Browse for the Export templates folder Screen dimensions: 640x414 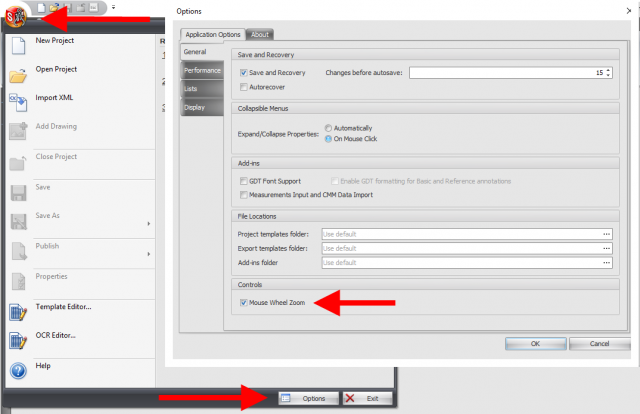click(607, 248)
